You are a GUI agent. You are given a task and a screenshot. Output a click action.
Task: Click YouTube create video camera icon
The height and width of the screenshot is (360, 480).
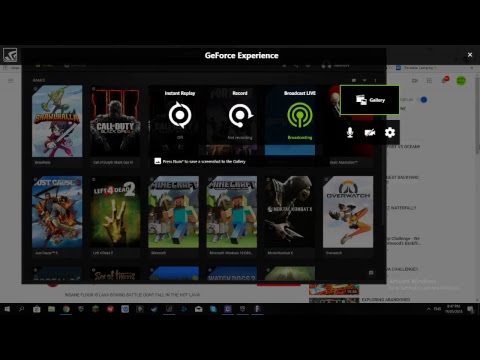tap(415, 81)
